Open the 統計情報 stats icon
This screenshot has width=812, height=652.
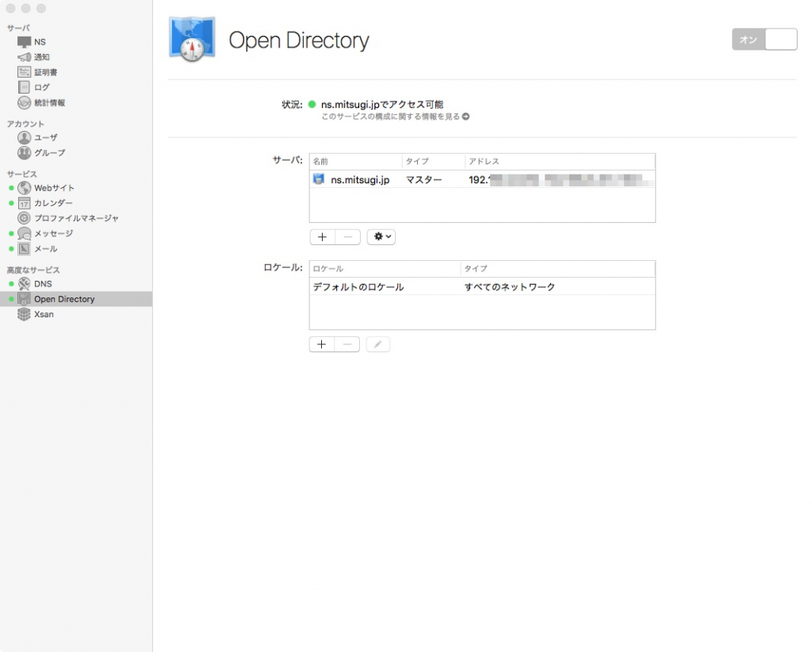tap(24, 102)
